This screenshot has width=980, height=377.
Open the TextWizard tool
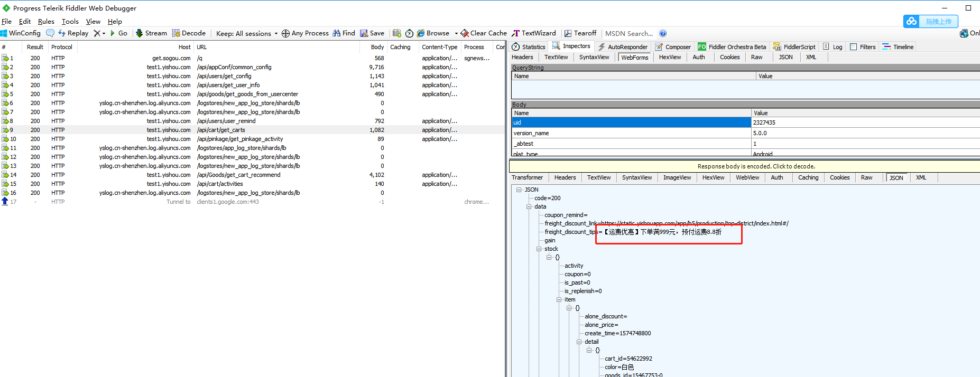coord(534,33)
